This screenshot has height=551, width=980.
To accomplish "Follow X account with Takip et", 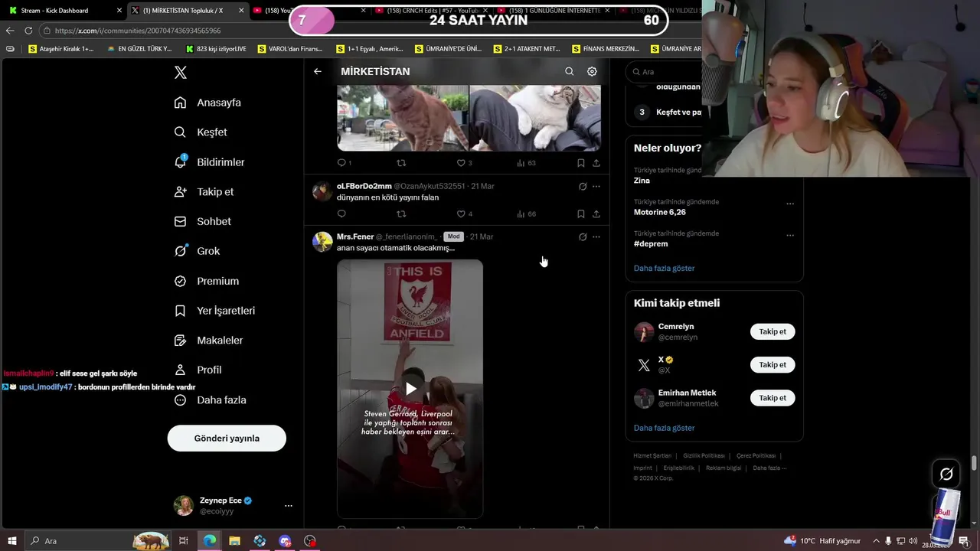I will pyautogui.click(x=773, y=365).
